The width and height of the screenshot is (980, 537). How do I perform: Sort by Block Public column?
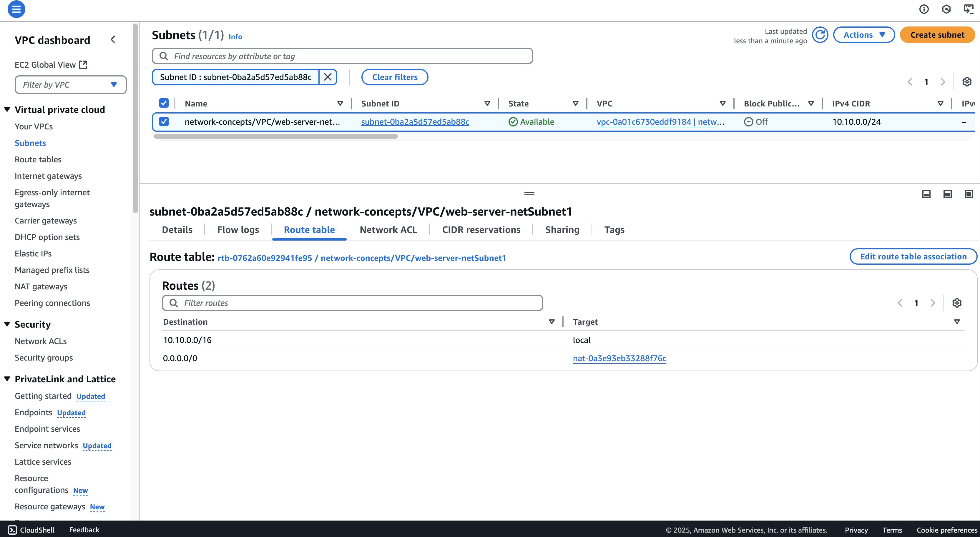pos(811,104)
